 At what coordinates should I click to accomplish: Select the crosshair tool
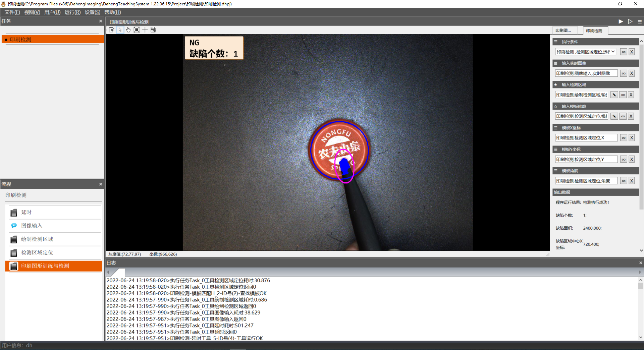click(145, 30)
